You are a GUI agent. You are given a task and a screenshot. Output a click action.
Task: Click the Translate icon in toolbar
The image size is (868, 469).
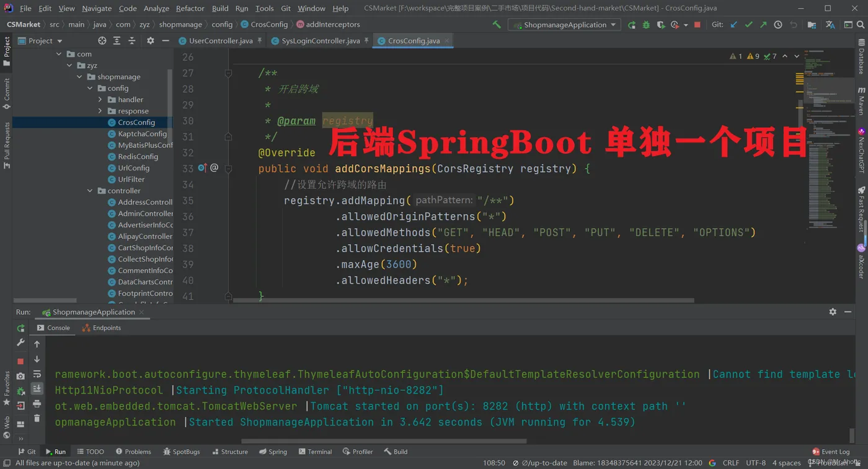click(830, 25)
